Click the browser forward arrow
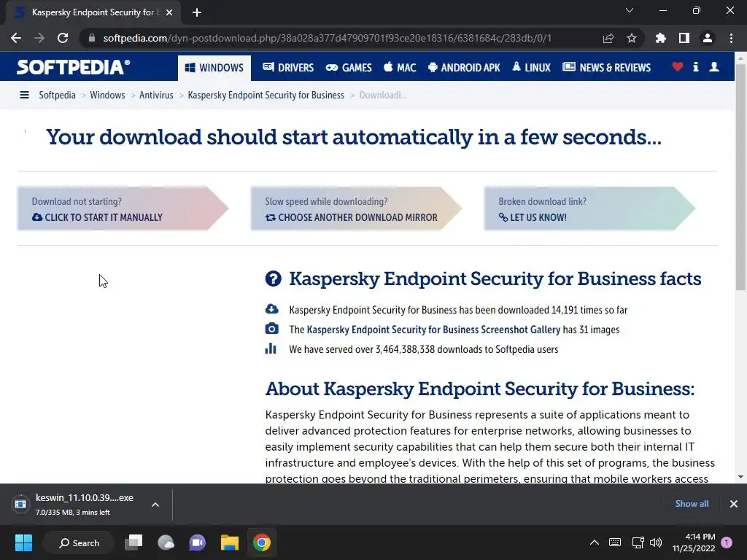The height and width of the screenshot is (560, 747). click(39, 38)
